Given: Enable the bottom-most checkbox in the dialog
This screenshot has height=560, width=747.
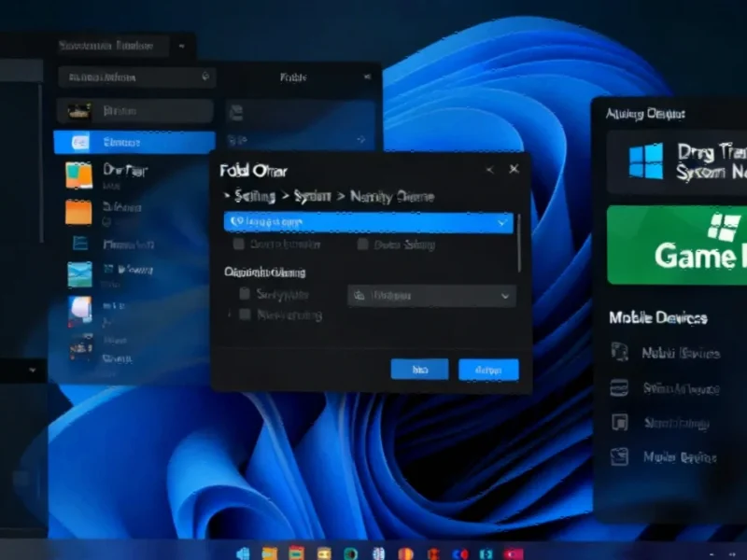Looking at the screenshot, I should (245, 315).
